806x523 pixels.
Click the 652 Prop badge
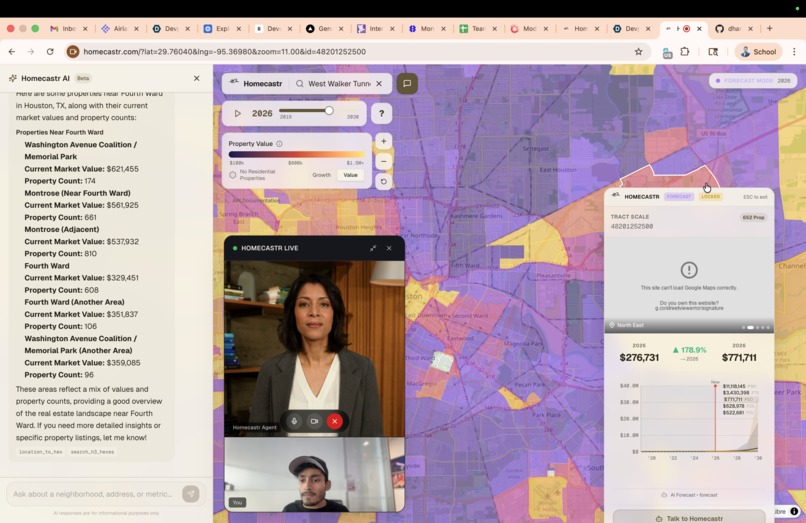pyautogui.click(x=753, y=218)
